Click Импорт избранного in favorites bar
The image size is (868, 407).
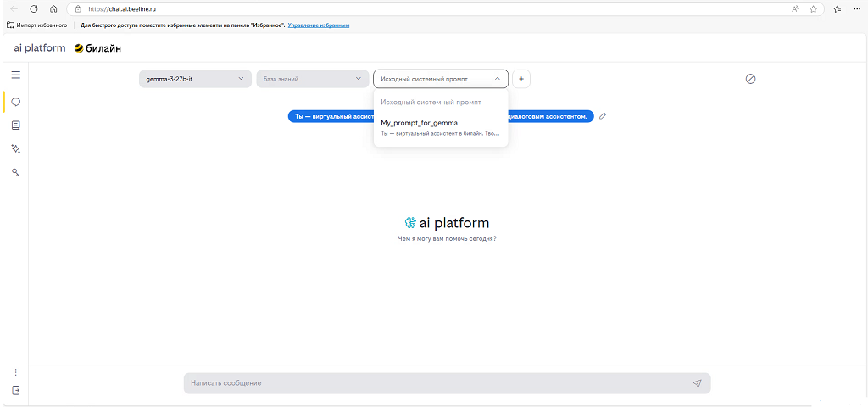coord(36,25)
